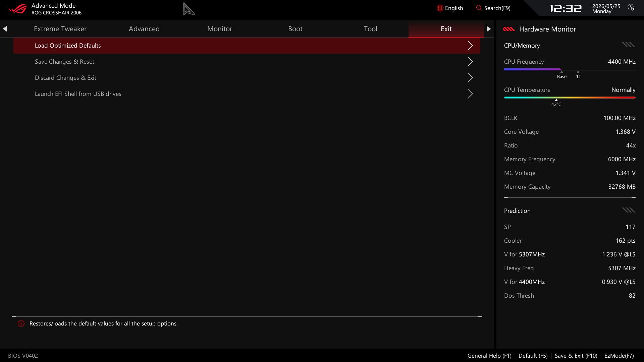This screenshot has height=362, width=644.
Task: Expand the Discard Changes & Exit chevron
Action: 470,78
